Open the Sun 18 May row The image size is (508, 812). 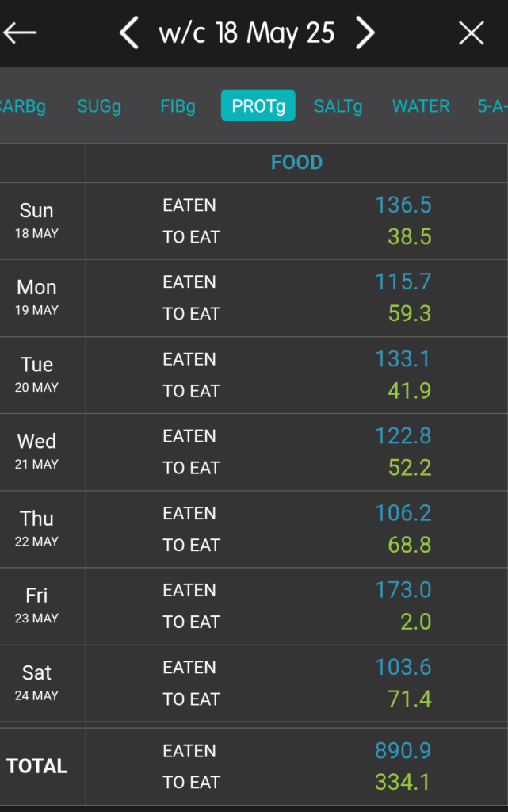click(x=36, y=220)
